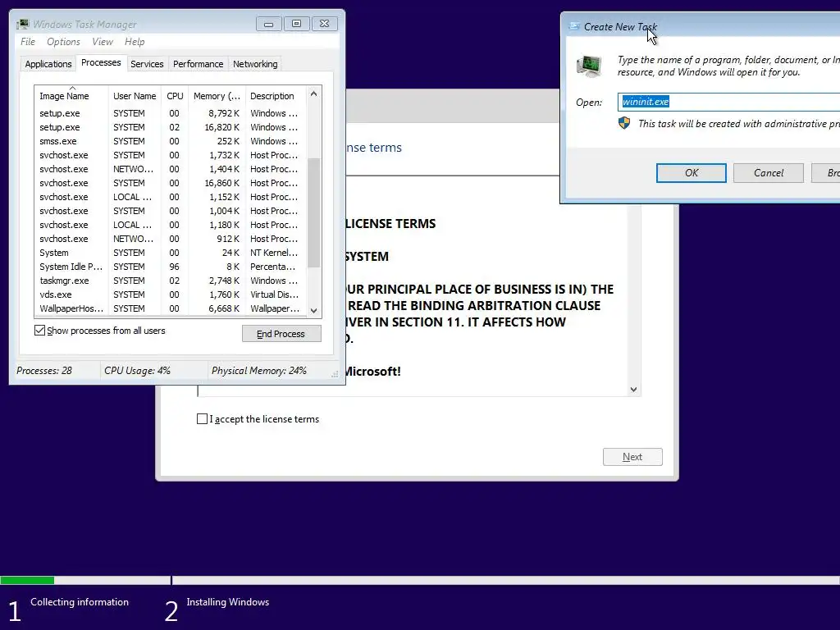Viewport: 840px width, 630px height.
Task: Click Physical Memory: 24% status entry
Action: click(x=258, y=370)
